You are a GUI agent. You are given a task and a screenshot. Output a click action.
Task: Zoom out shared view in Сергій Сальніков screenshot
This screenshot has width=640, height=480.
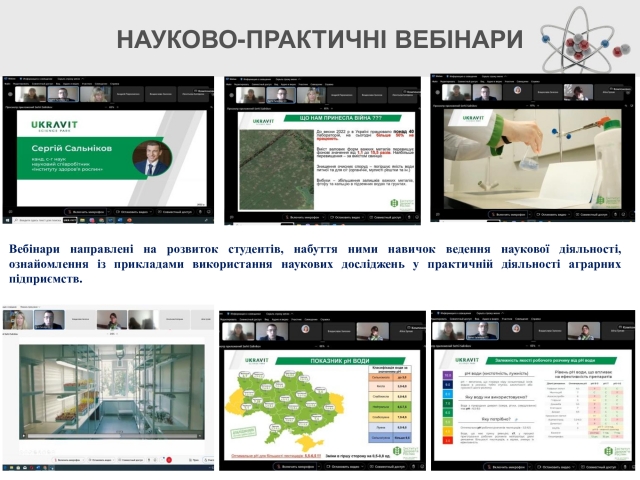106,107
